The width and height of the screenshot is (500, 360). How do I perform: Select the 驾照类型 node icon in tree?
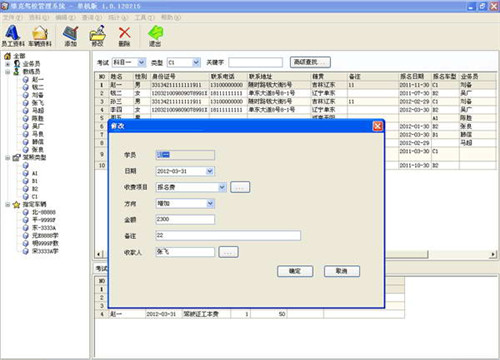[16, 158]
